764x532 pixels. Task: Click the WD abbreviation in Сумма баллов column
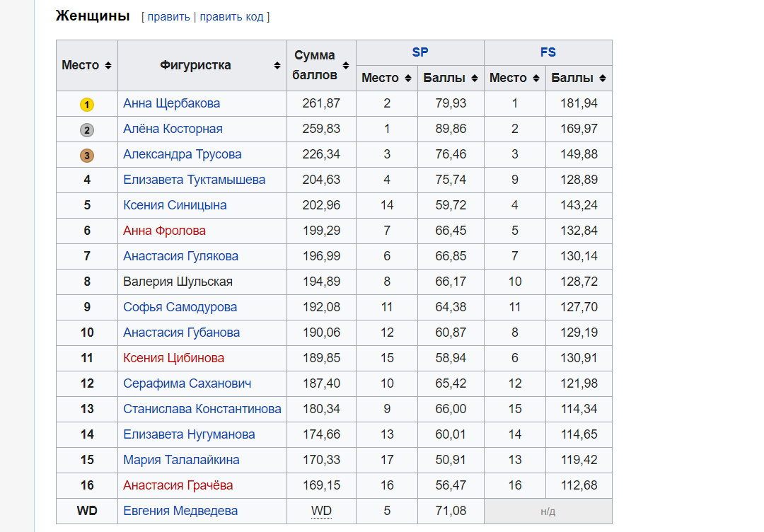click(x=321, y=511)
